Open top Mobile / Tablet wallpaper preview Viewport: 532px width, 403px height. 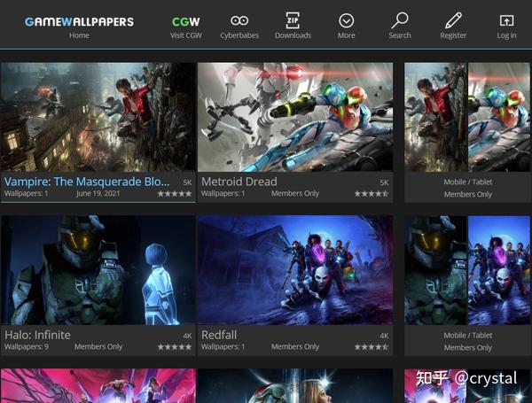click(x=468, y=117)
